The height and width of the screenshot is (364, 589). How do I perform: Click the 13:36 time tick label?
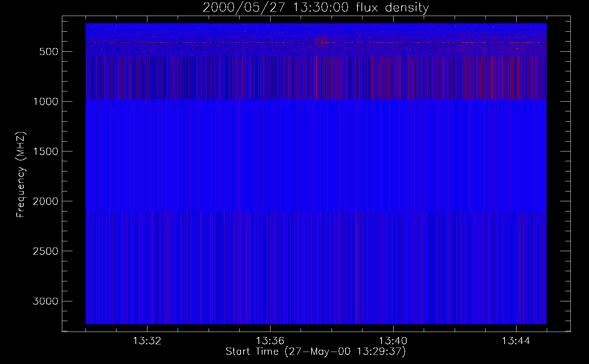click(270, 341)
